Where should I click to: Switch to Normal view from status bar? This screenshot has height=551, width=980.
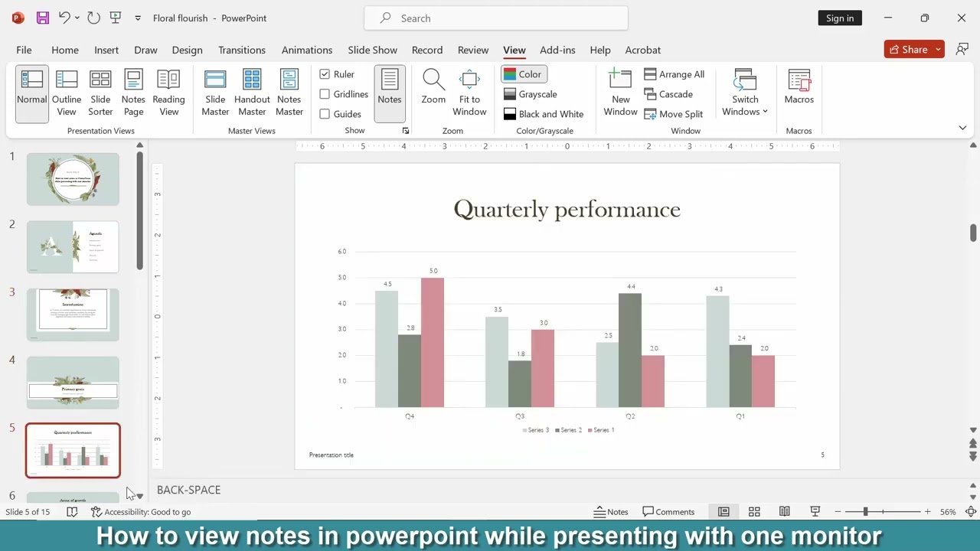click(x=724, y=511)
